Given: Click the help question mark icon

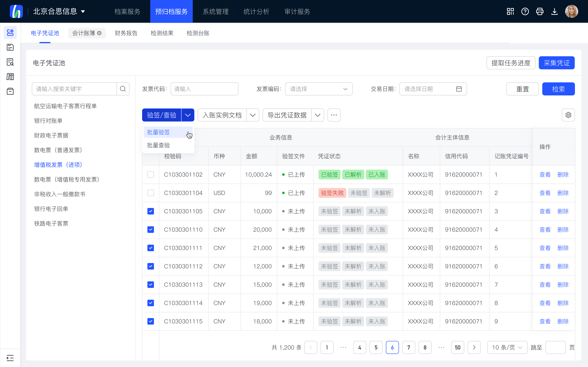Looking at the screenshot, I should 525,11.
